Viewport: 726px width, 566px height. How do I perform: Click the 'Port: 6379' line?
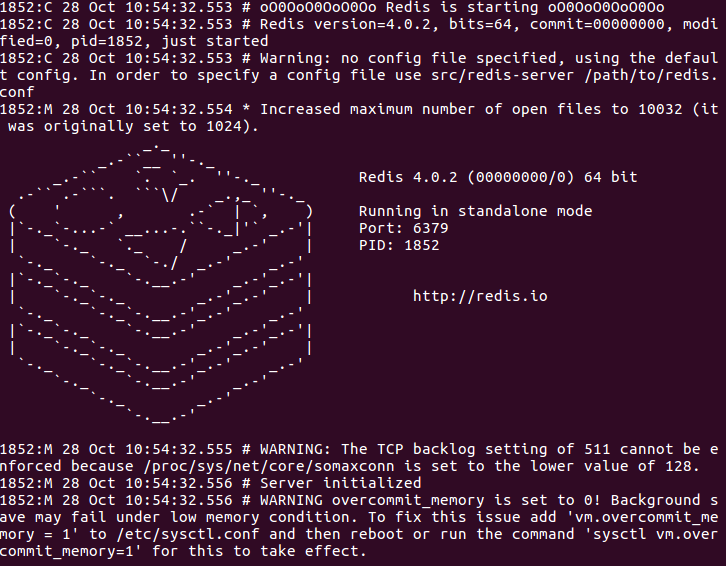(x=404, y=228)
